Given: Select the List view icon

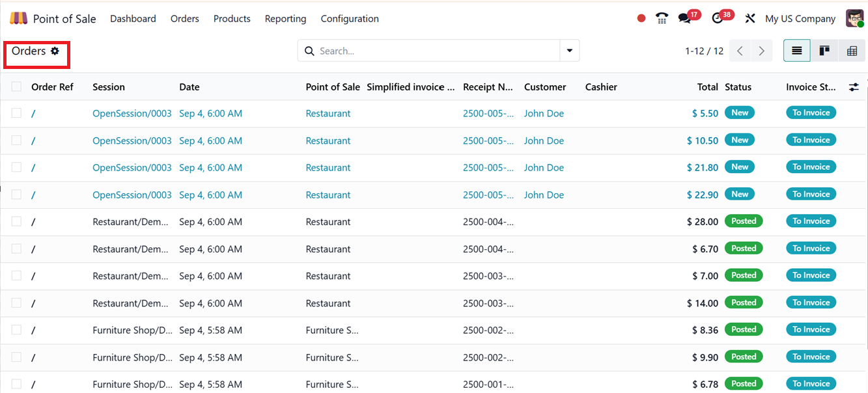Looking at the screenshot, I should [797, 51].
